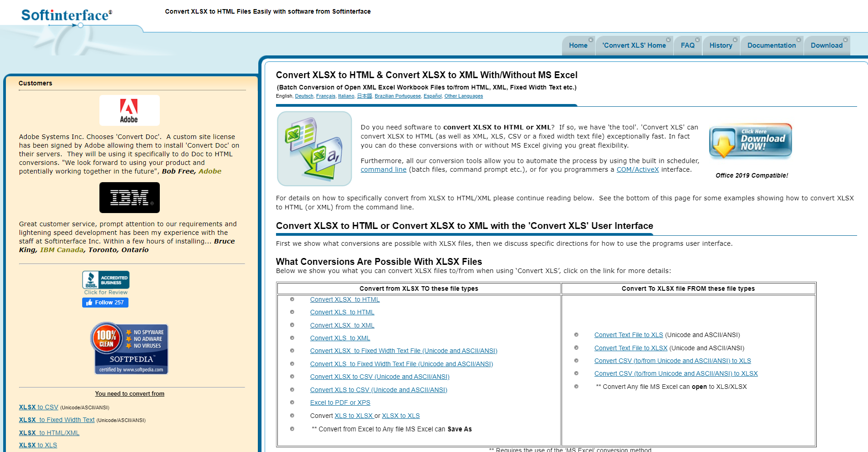868x452 pixels.
Task: Switch language to Brazilian Portuguese
Action: tap(398, 96)
